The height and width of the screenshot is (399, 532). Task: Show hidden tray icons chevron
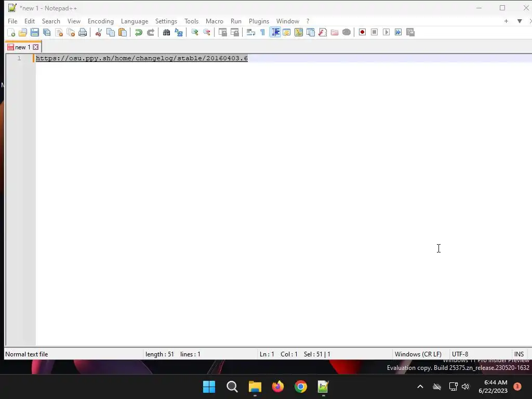(x=420, y=387)
